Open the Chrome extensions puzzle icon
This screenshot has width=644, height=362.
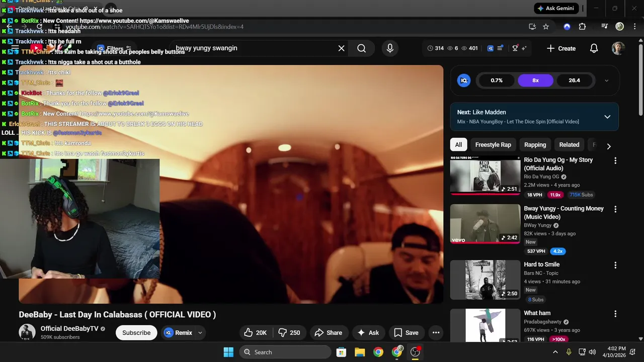[x=582, y=27]
